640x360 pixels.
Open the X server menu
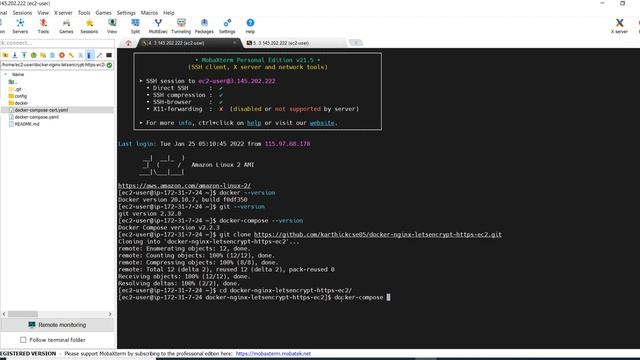pyautogui.click(x=63, y=13)
